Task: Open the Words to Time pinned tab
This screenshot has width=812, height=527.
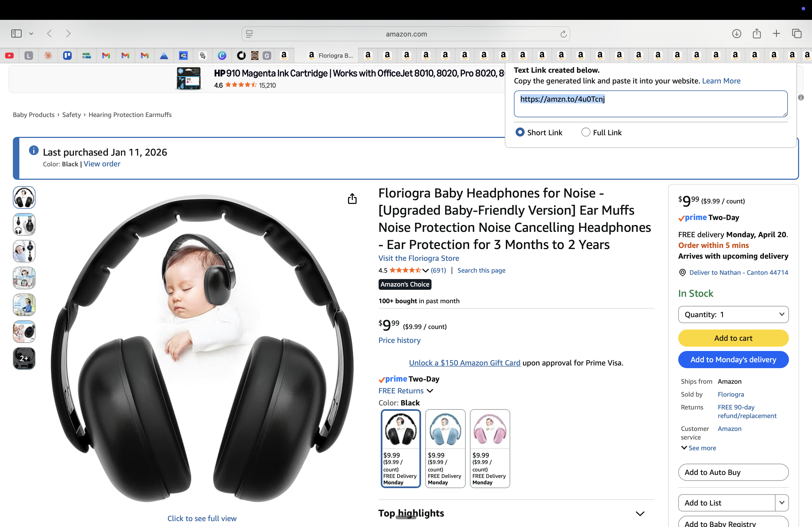Action: (x=87, y=55)
